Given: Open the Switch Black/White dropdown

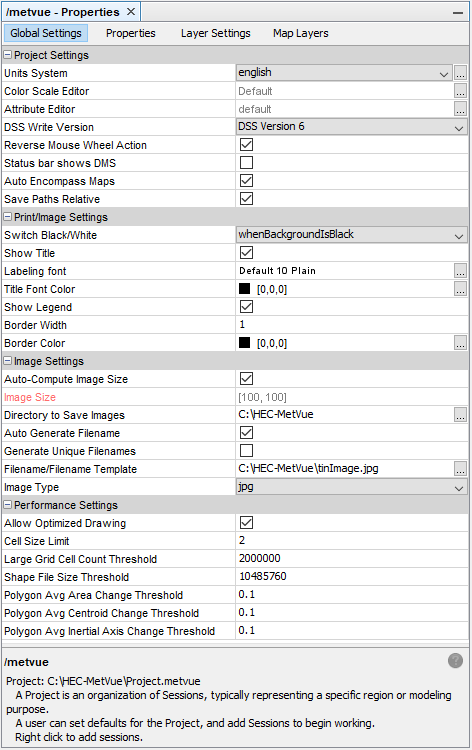Looking at the screenshot, I should click(351, 235).
